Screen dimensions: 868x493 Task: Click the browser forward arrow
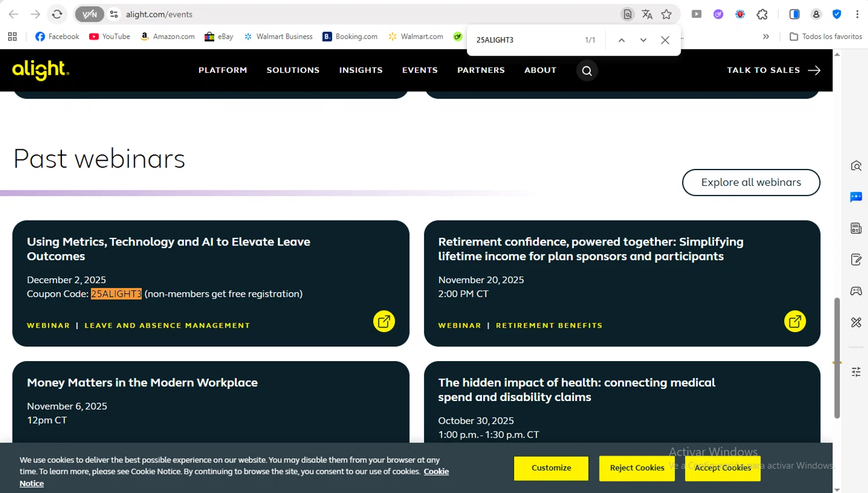[35, 14]
